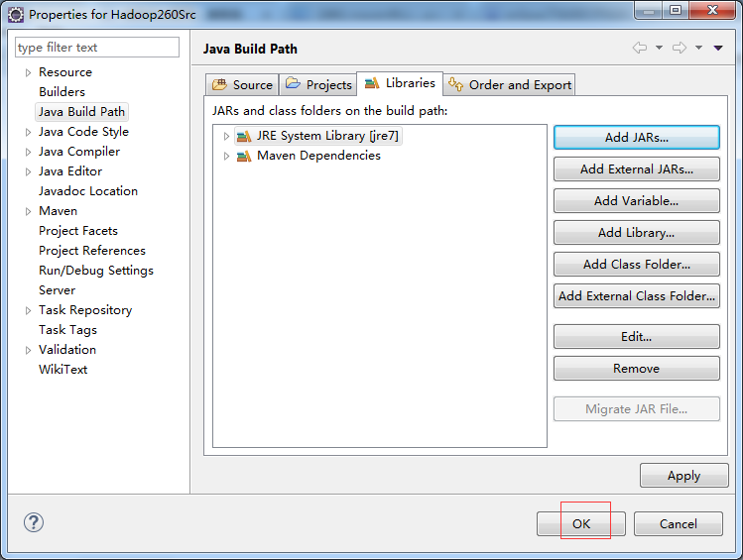
Task: Select Java Build Path in tree
Action: (82, 112)
